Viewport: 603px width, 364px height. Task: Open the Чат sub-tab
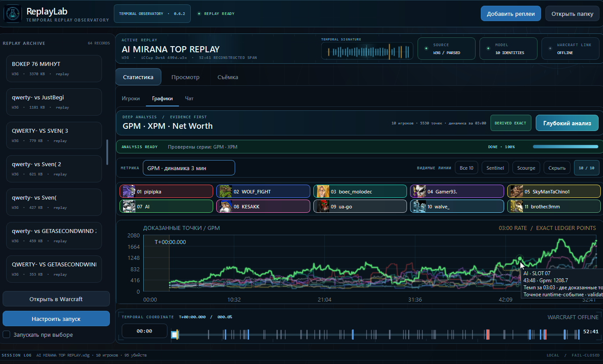[x=189, y=98]
